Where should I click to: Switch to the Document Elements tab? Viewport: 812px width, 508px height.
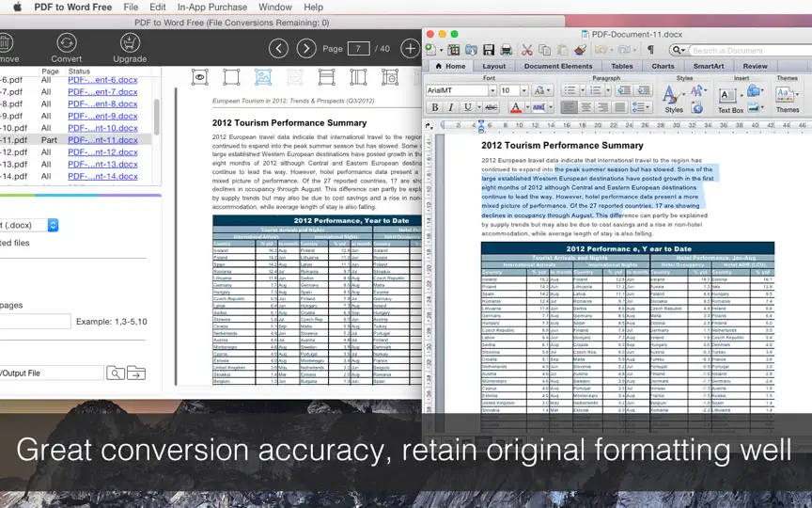(558, 67)
